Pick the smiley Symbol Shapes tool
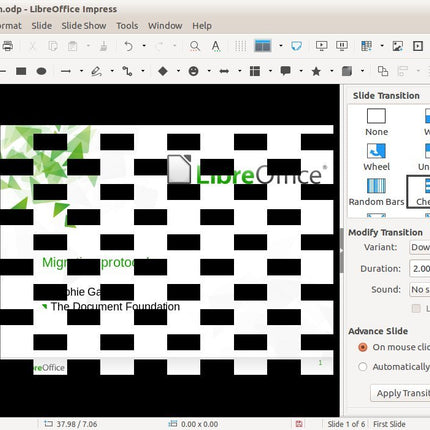430x430 pixels. pos(193,71)
